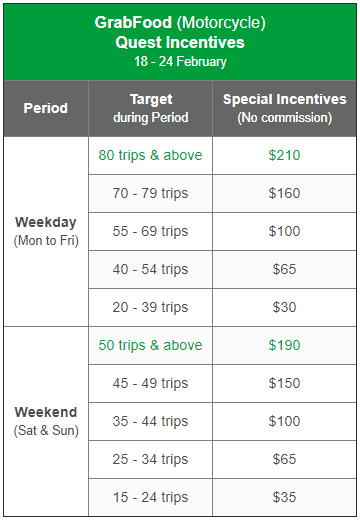Select the 25 - 34 trips cell
The width and height of the screenshot is (360, 521).
point(150,459)
